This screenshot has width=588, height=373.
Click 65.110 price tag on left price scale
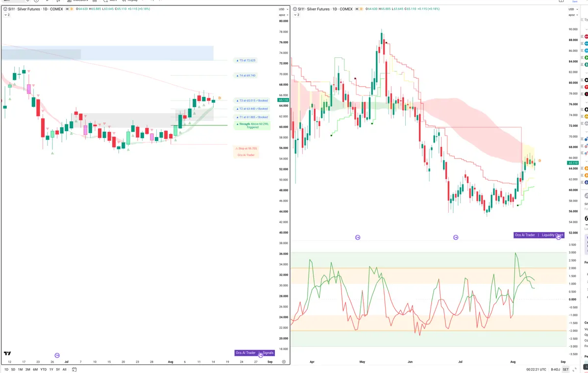point(283,100)
